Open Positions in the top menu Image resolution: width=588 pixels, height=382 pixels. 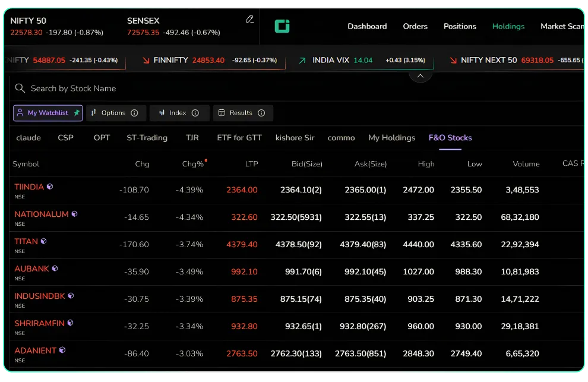[460, 26]
